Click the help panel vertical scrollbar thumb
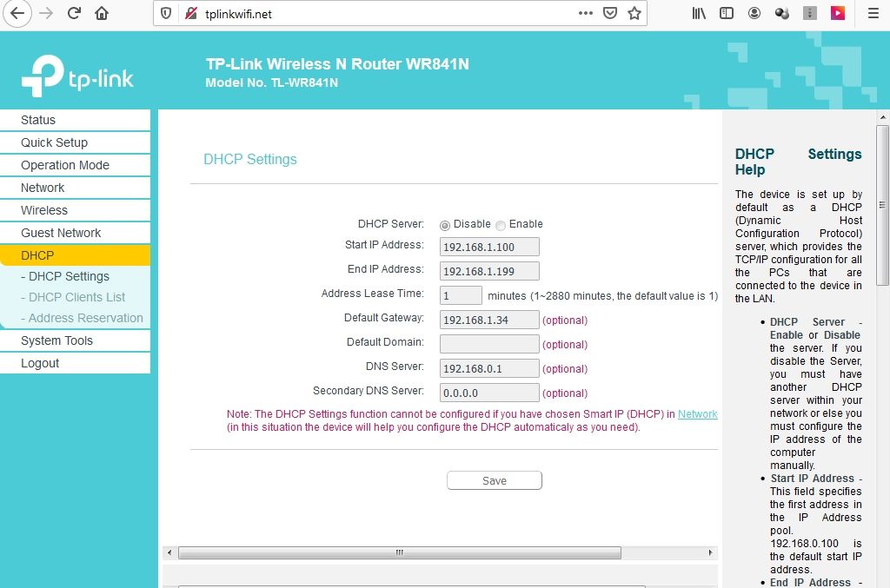The width and height of the screenshot is (890, 588). (x=883, y=205)
